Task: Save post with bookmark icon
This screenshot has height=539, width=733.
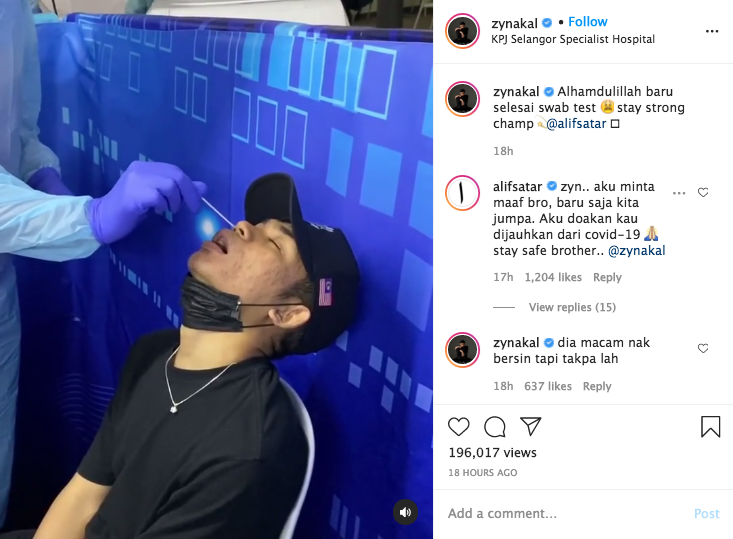Action: pos(710,426)
